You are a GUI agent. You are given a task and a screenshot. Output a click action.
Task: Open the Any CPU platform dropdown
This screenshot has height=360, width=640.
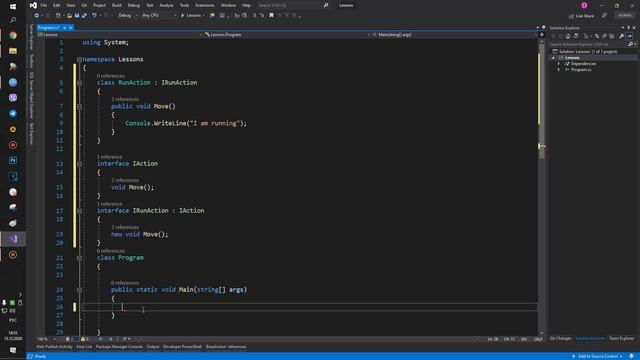coord(159,16)
